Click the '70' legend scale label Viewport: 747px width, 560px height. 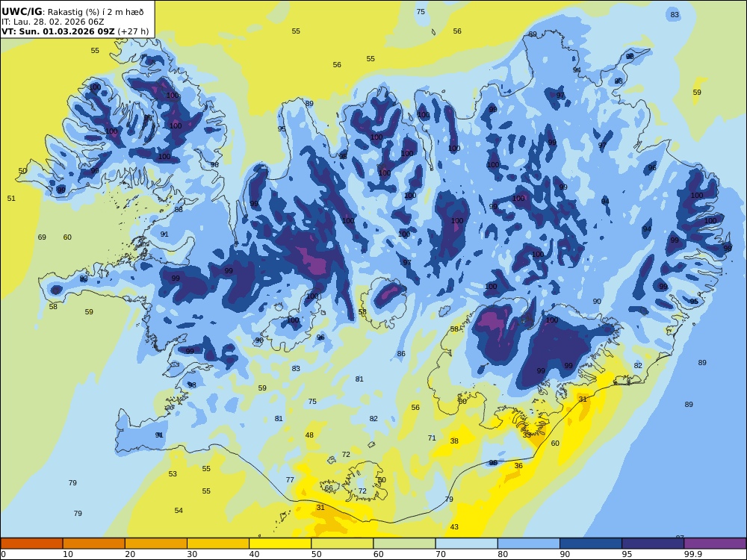(441, 554)
